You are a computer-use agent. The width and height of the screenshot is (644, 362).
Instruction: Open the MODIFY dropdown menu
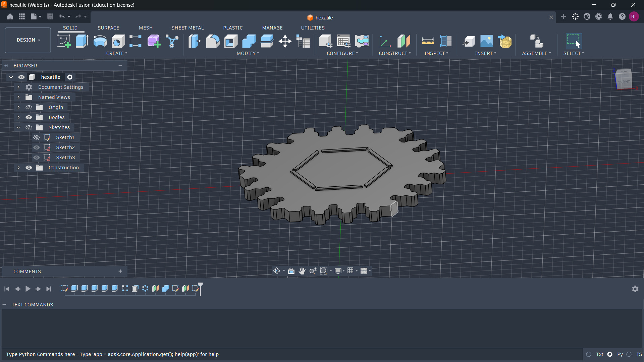coord(248,53)
